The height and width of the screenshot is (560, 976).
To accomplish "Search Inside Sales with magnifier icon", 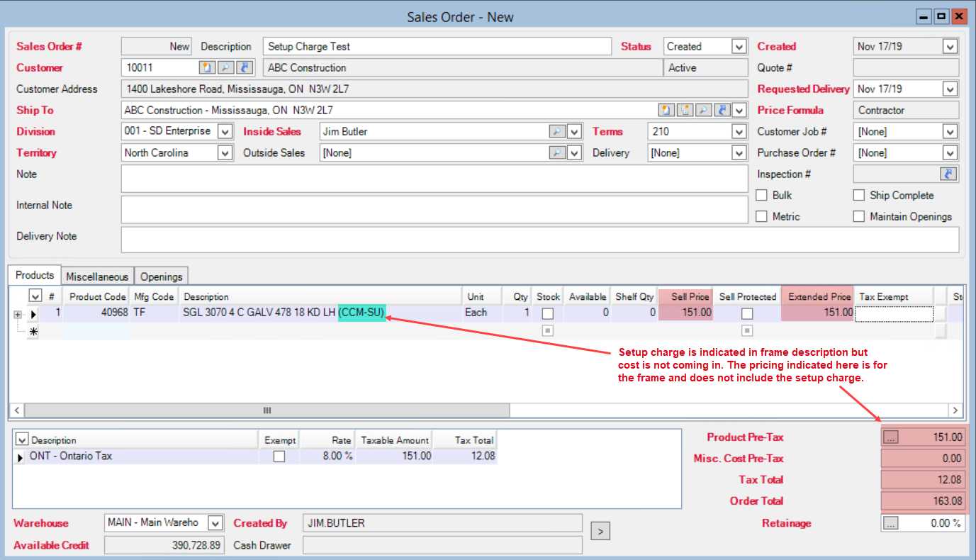I will [557, 132].
